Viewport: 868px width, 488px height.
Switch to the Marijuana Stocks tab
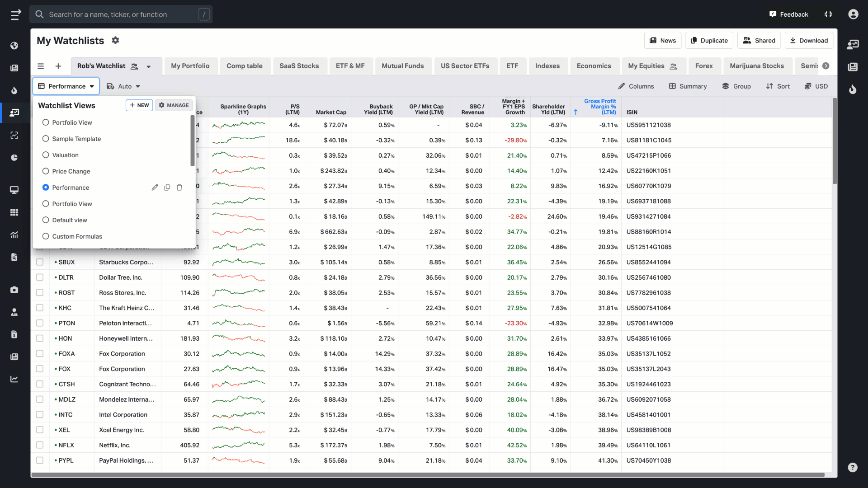tap(757, 66)
